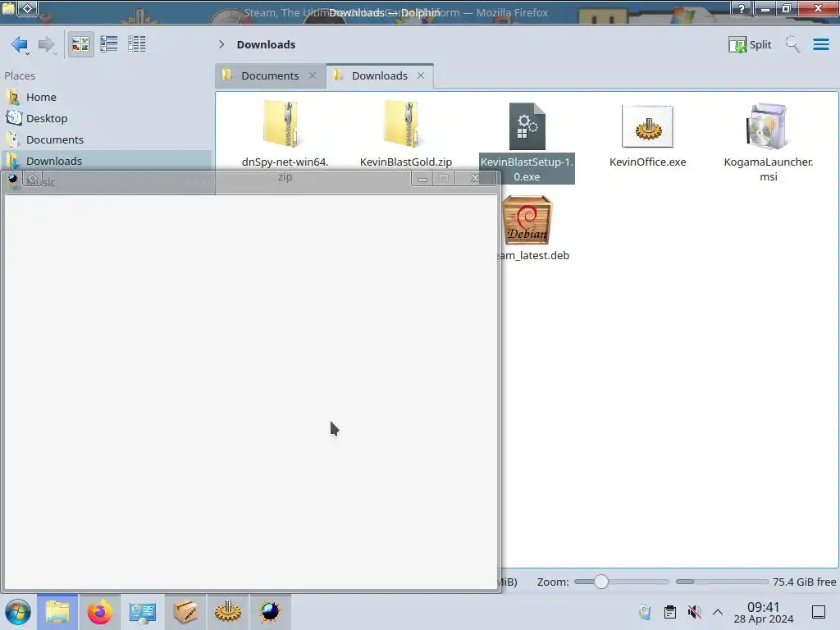Click the free disk space bar
Viewport: 840px width, 630px height.
click(722, 582)
